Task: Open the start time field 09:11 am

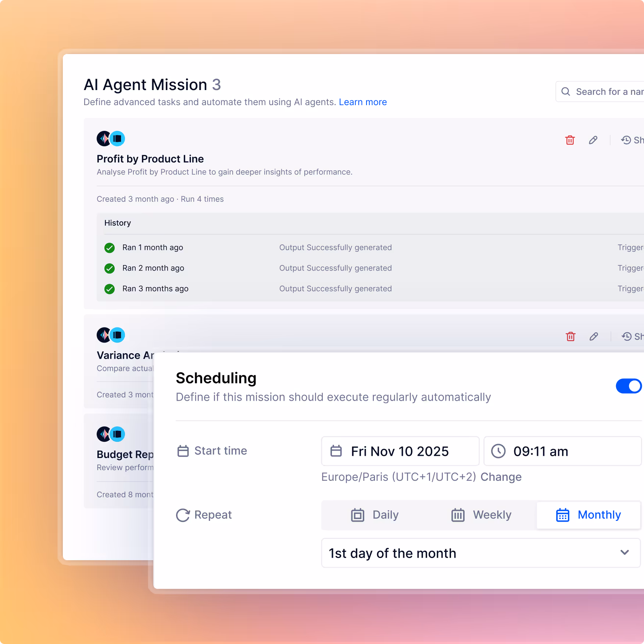Action: tap(563, 451)
